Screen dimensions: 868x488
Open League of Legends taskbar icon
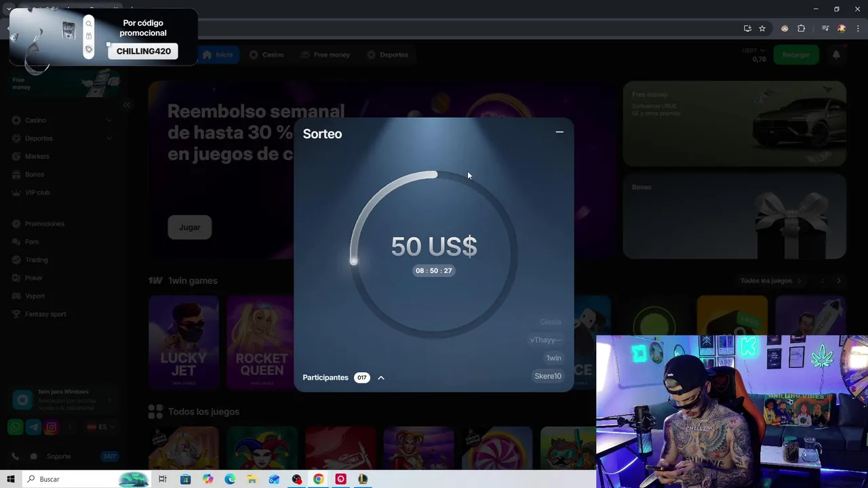click(x=363, y=479)
